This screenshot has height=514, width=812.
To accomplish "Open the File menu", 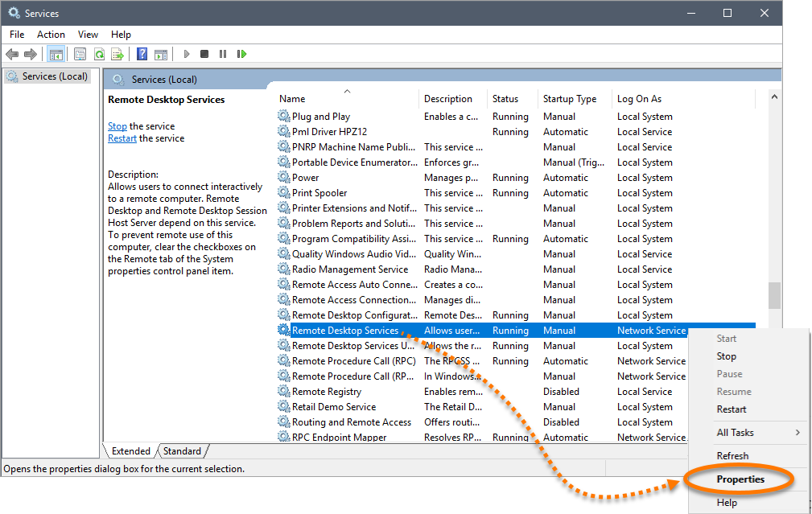I will [17, 34].
